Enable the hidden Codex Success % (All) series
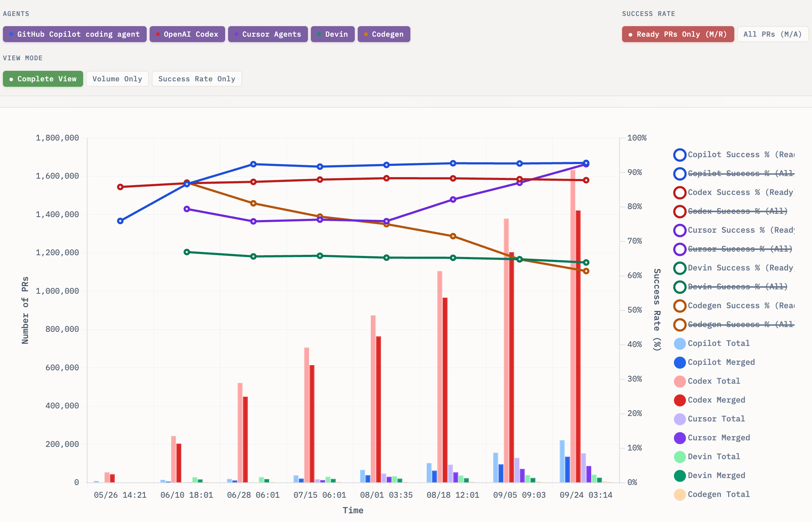 click(737, 211)
